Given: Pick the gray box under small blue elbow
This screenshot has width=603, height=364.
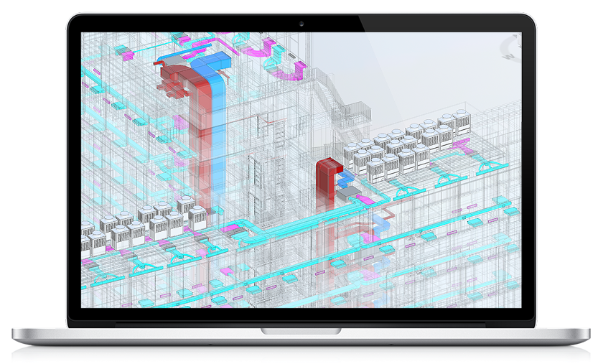Looking at the screenshot, I should 347,192.
